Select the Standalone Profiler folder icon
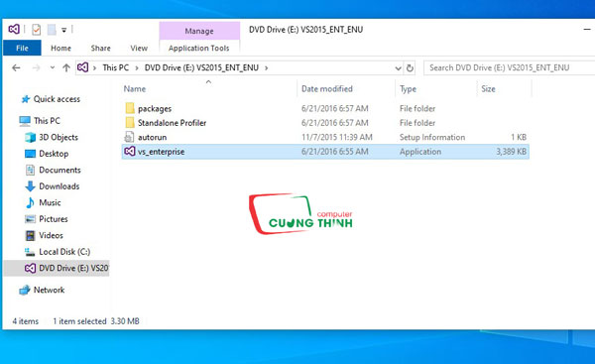This screenshot has width=595, height=364. pos(129,123)
